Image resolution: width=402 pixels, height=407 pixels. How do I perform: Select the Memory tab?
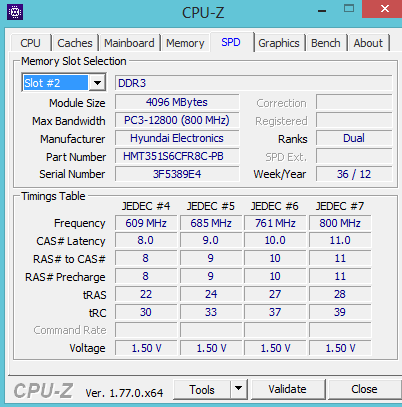tap(185, 43)
